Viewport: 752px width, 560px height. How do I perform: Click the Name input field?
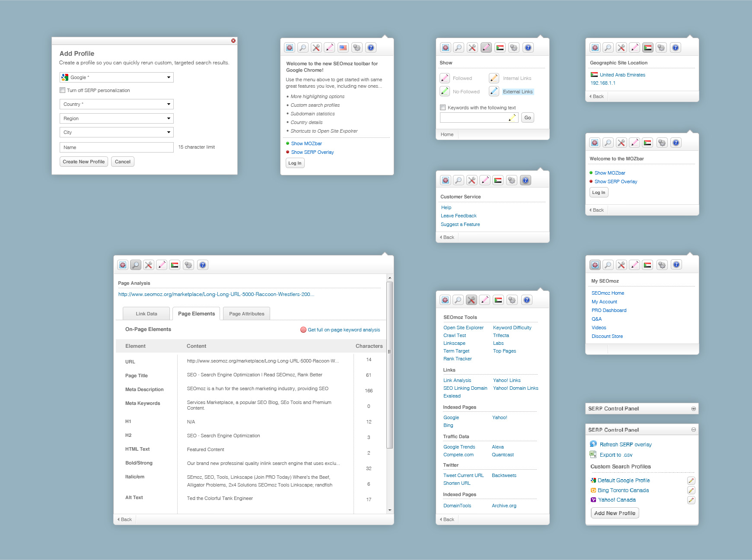[117, 147]
